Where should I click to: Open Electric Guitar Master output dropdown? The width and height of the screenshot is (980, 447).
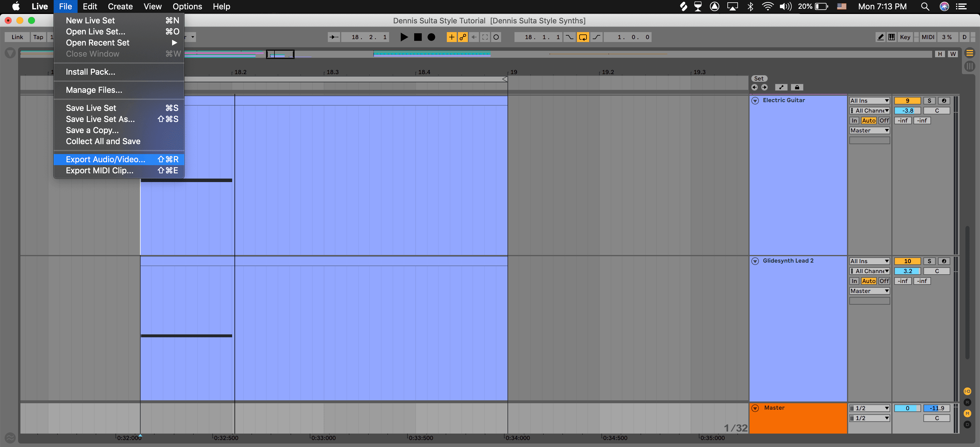click(869, 130)
